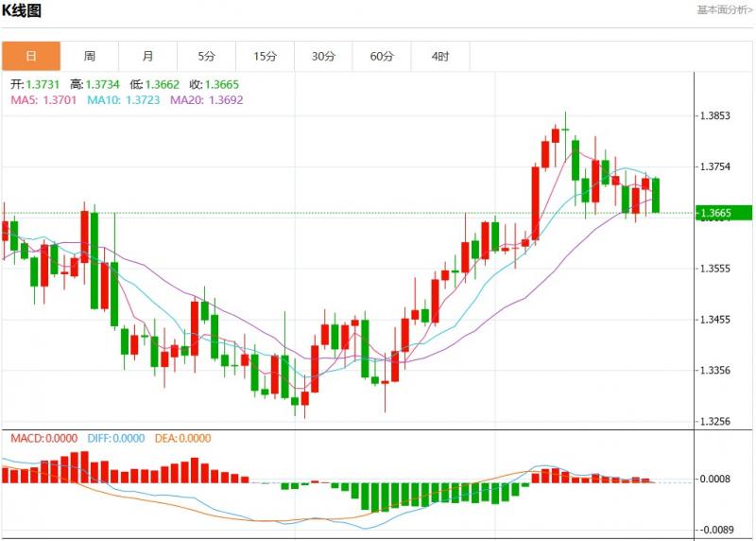Open the 4时 timeframe tab
The width and height of the screenshot is (756, 541).
[x=440, y=56]
